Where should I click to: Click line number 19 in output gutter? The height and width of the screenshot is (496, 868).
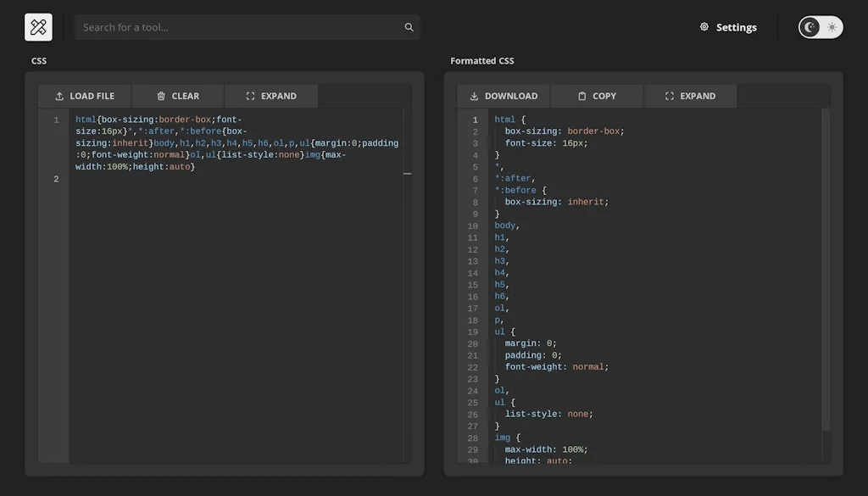pyautogui.click(x=472, y=332)
